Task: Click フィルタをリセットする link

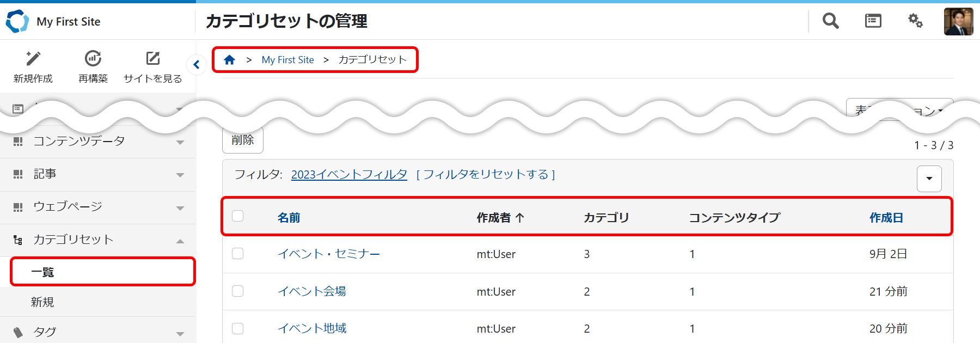Action: (x=486, y=174)
